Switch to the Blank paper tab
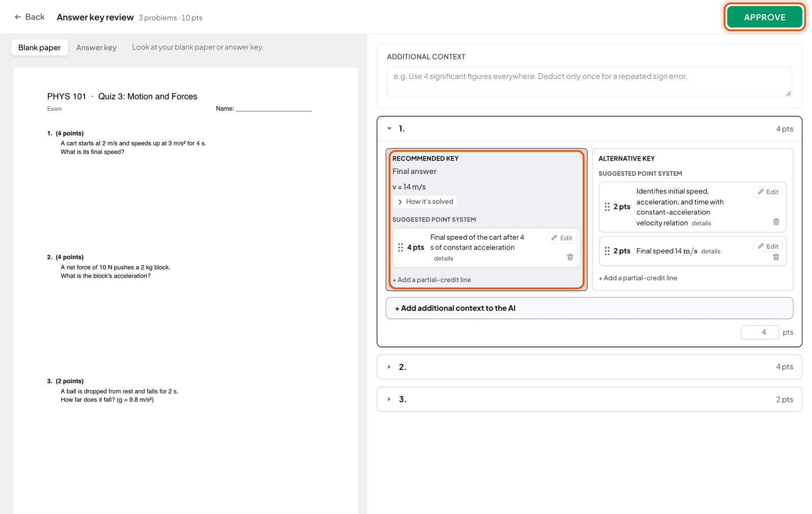The image size is (812, 514). coord(40,47)
